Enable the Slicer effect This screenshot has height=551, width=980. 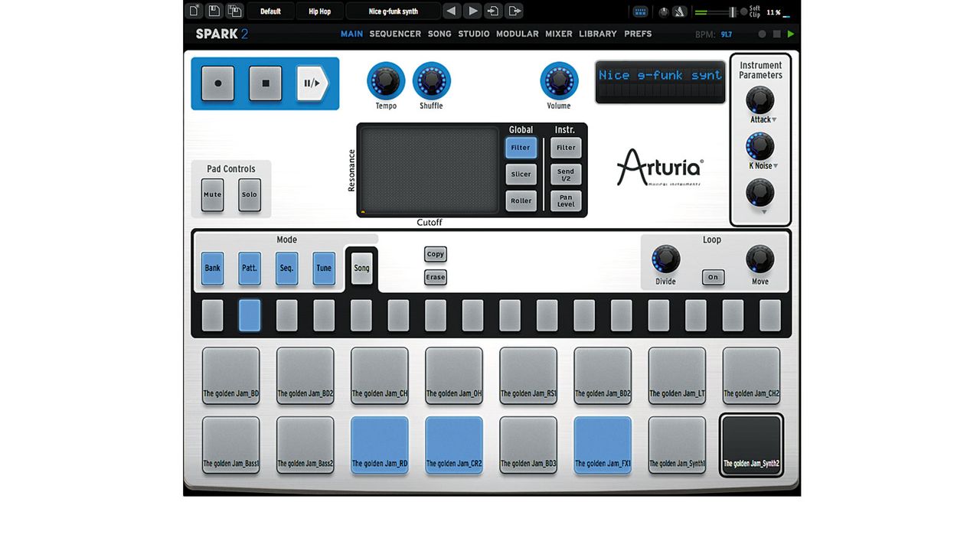(521, 174)
